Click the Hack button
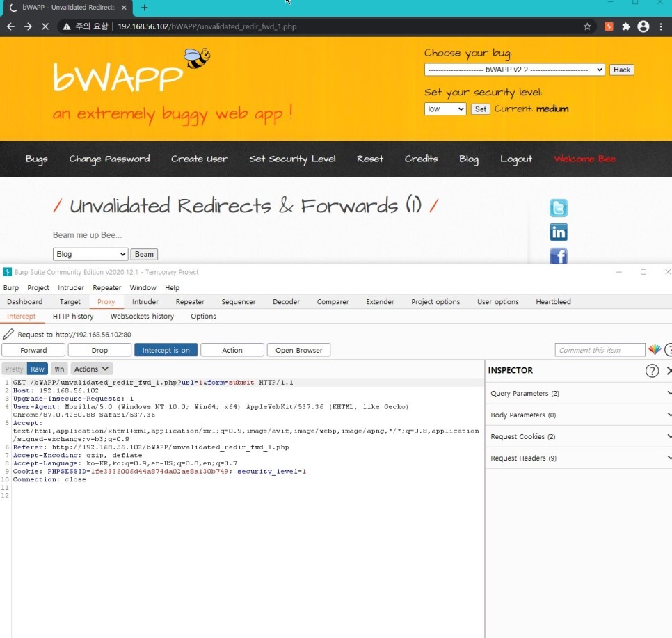 pyautogui.click(x=621, y=70)
